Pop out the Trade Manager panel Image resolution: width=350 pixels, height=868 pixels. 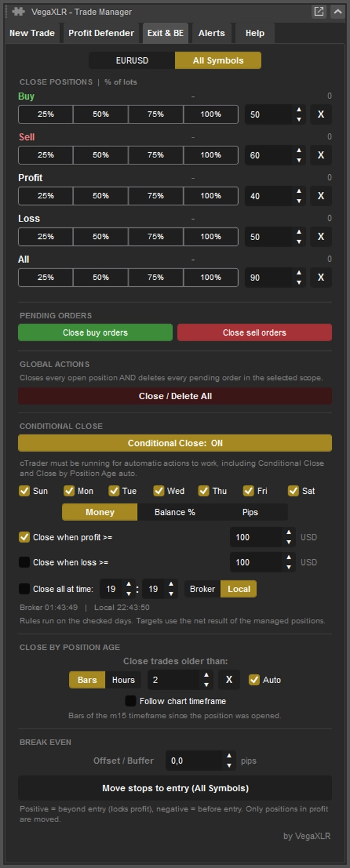click(x=318, y=12)
